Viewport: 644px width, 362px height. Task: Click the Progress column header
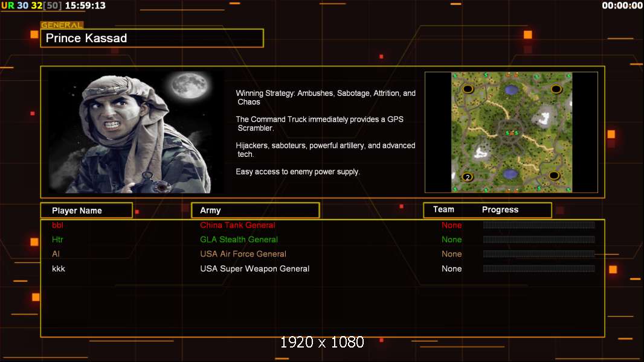point(500,209)
